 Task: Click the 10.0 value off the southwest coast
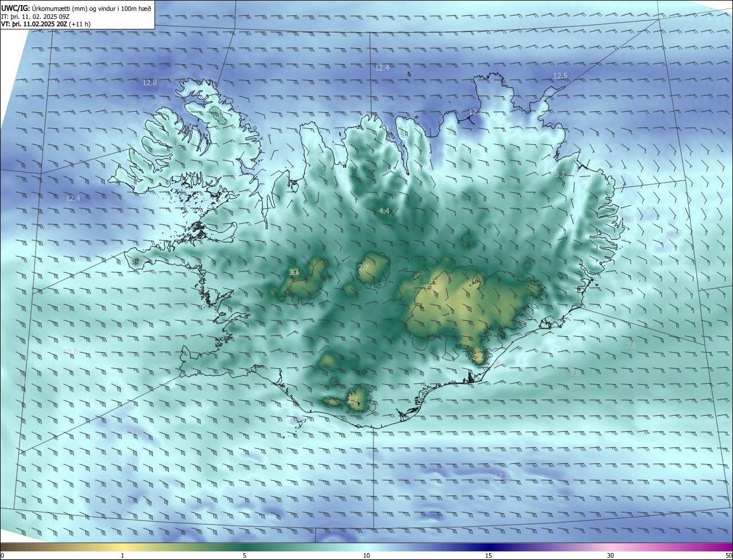[70, 352]
